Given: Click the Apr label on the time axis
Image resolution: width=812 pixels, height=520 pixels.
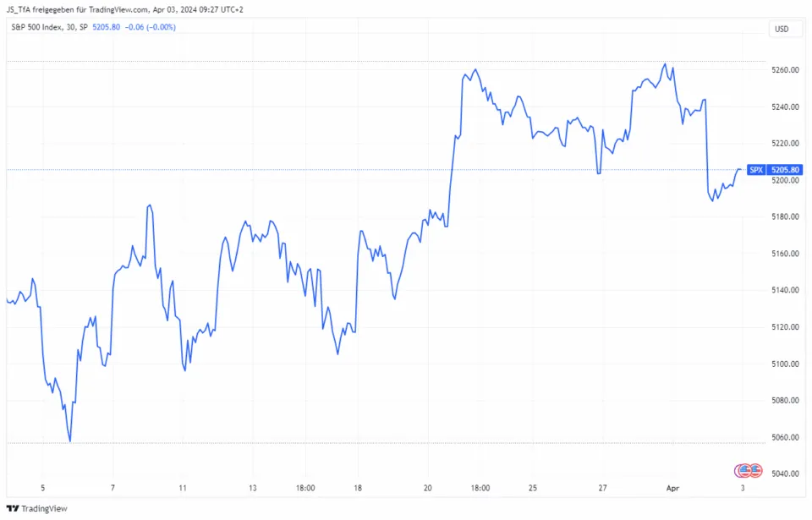Looking at the screenshot, I should click(672, 488).
